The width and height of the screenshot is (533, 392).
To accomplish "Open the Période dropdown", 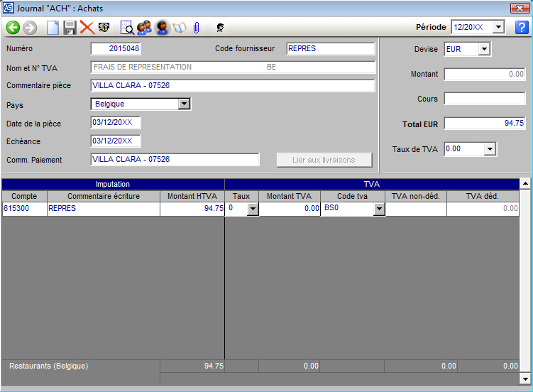I will pos(498,27).
